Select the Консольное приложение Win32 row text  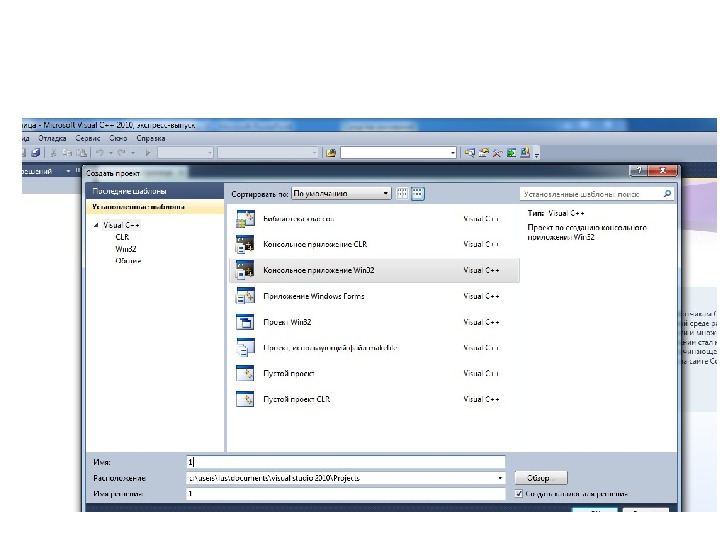pyautogui.click(x=319, y=270)
